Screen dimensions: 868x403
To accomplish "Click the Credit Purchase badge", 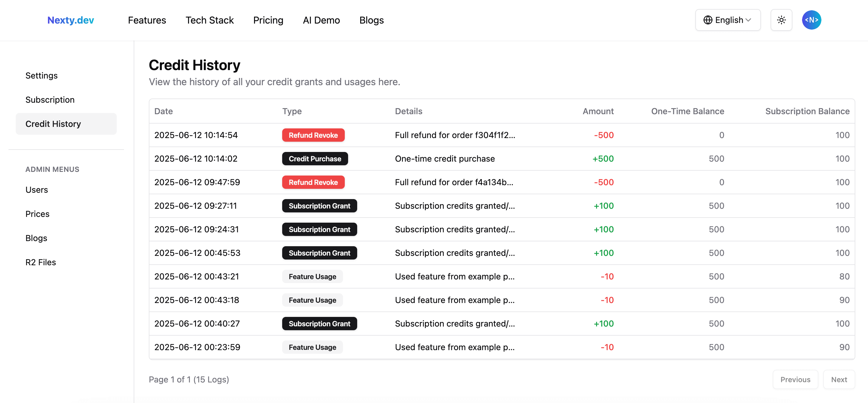I will 315,159.
